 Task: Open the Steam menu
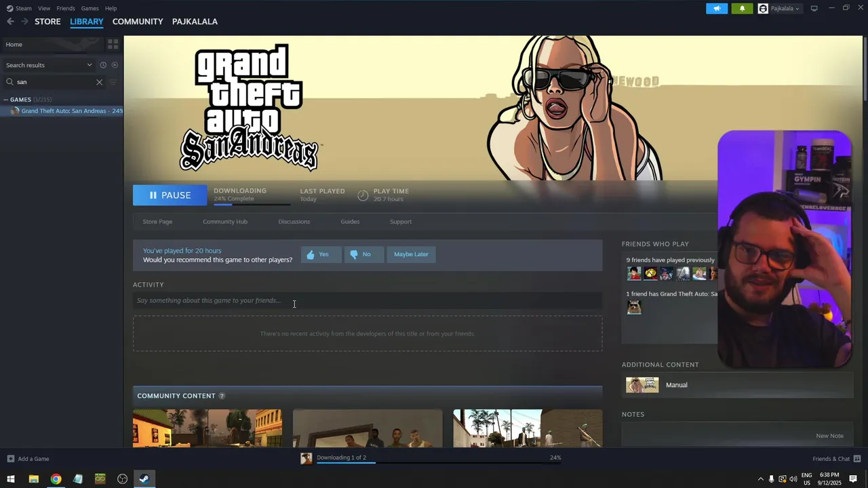point(19,8)
